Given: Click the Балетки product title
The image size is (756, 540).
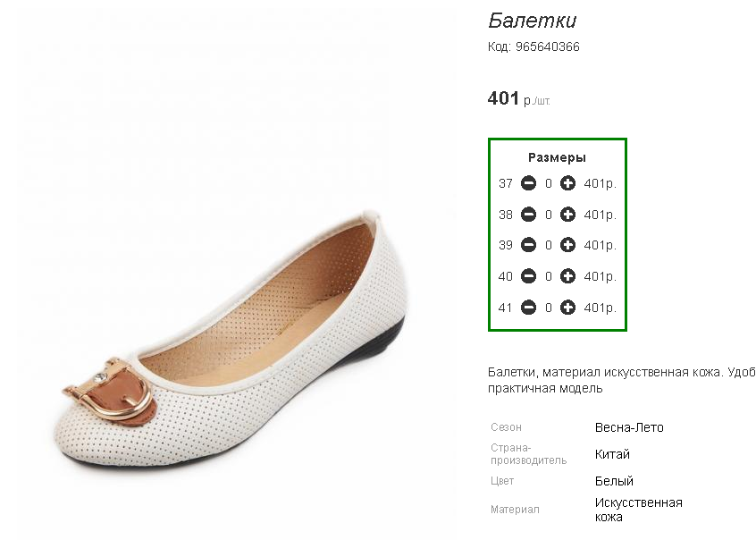Looking at the screenshot, I should pos(533,21).
